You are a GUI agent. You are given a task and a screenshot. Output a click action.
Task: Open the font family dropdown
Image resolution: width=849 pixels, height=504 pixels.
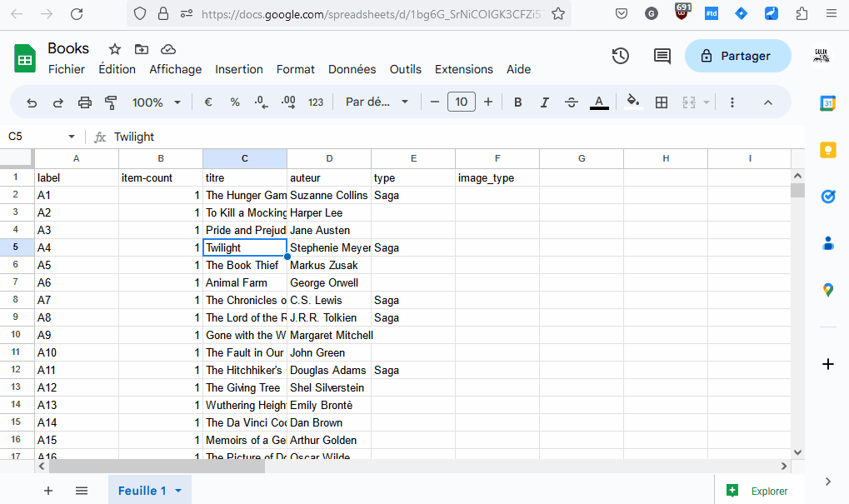coord(377,102)
